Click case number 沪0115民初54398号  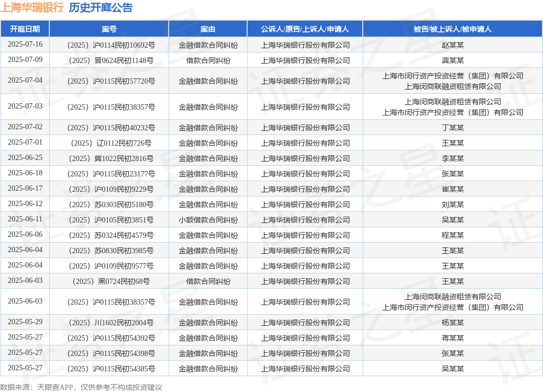[111, 354]
